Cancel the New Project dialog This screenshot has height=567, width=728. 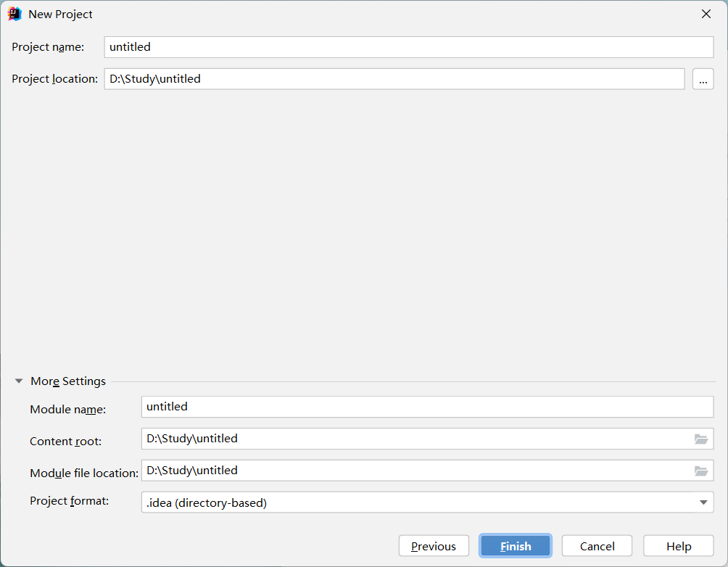(597, 546)
